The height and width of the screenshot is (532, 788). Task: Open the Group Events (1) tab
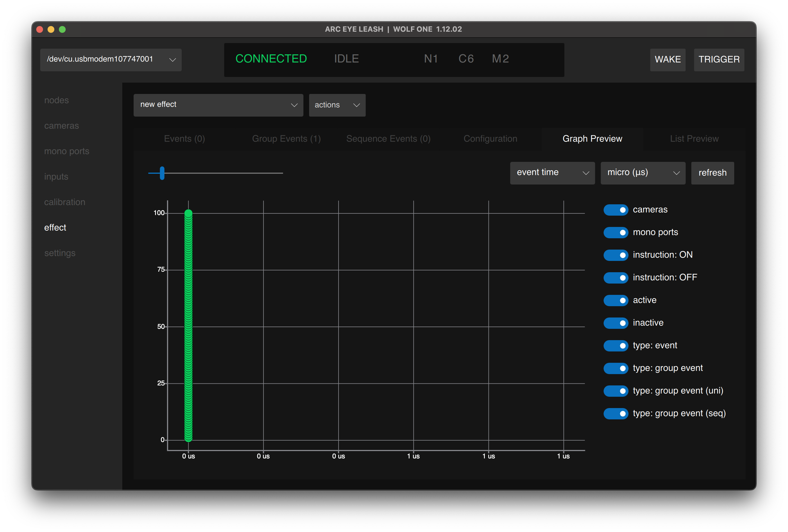click(x=286, y=139)
